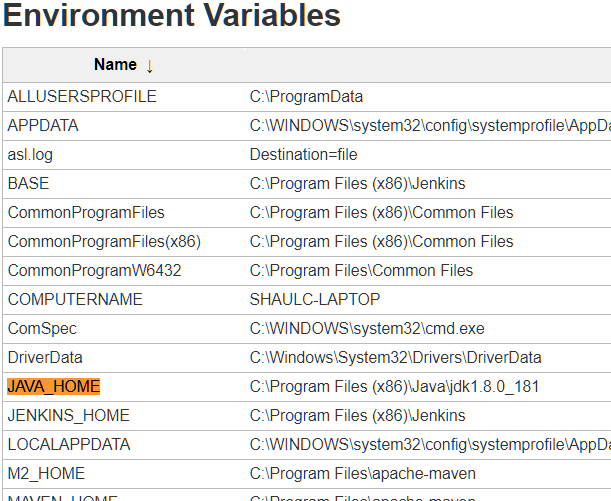This screenshot has height=501, width=611.
Task: Select CommonProgramW6432 variable name
Action: 95,270
